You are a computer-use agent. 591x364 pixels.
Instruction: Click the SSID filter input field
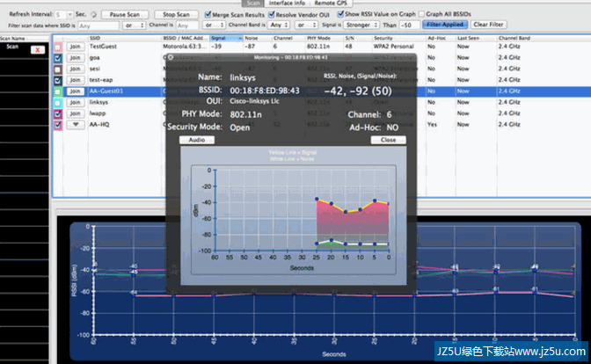click(98, 25)
